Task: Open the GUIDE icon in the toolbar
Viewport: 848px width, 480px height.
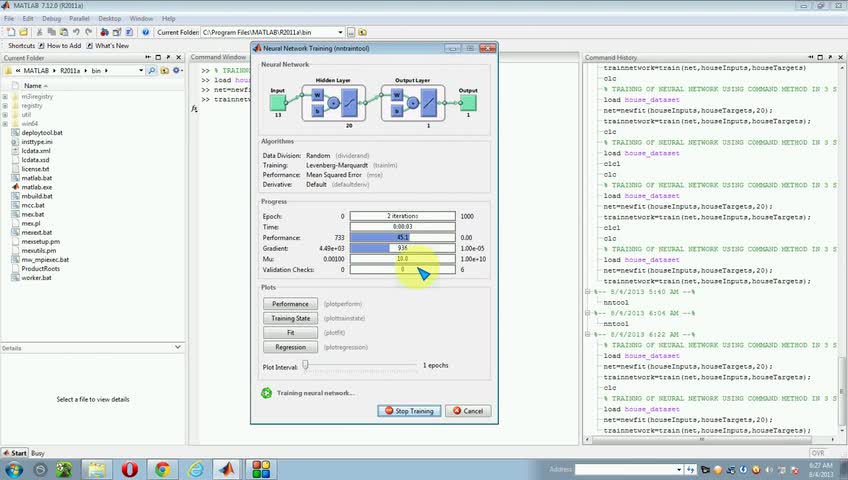Action: pyautogui.click(x=117, y=32)
